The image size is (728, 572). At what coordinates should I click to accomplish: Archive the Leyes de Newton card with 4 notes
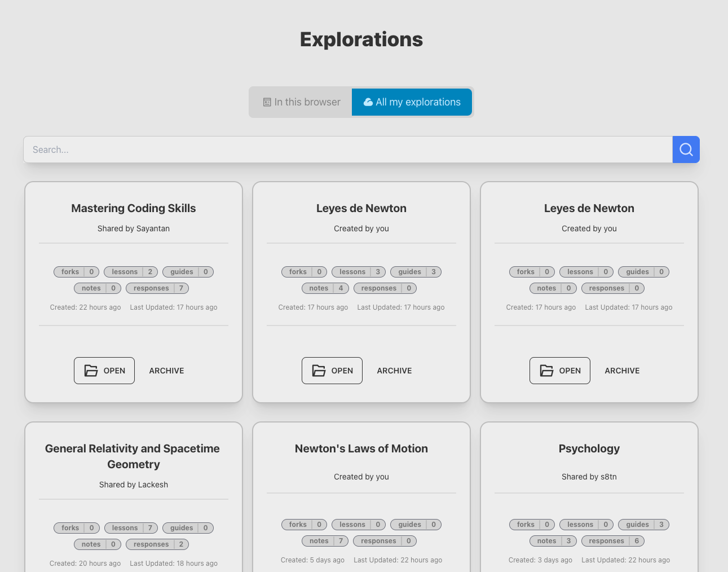click(x=394, y=371)
